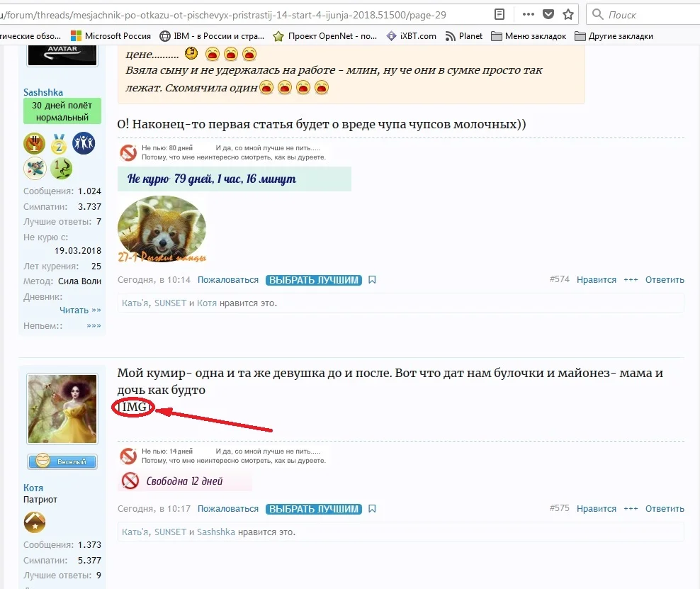
Task: Toggle Нравится on post #575
Action: click(596, 508)
